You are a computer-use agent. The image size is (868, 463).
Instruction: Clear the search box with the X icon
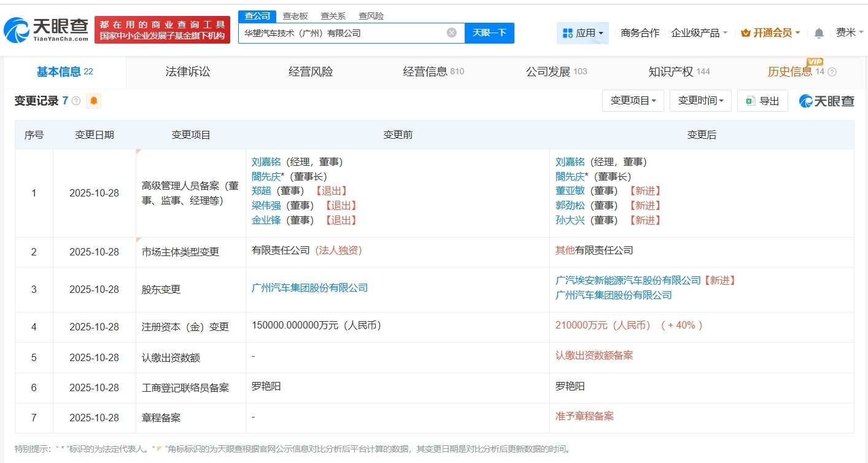pyautogui.click(x=451, y=33)
